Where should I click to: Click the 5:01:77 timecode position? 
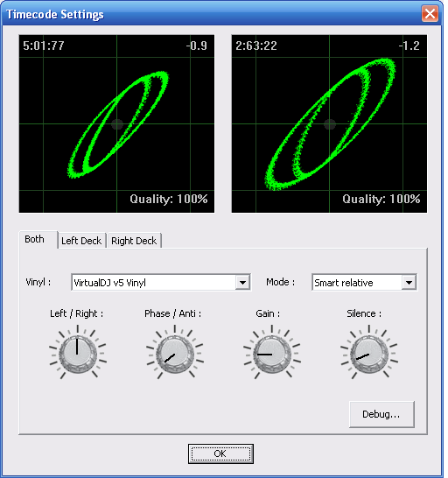[44, 46]
